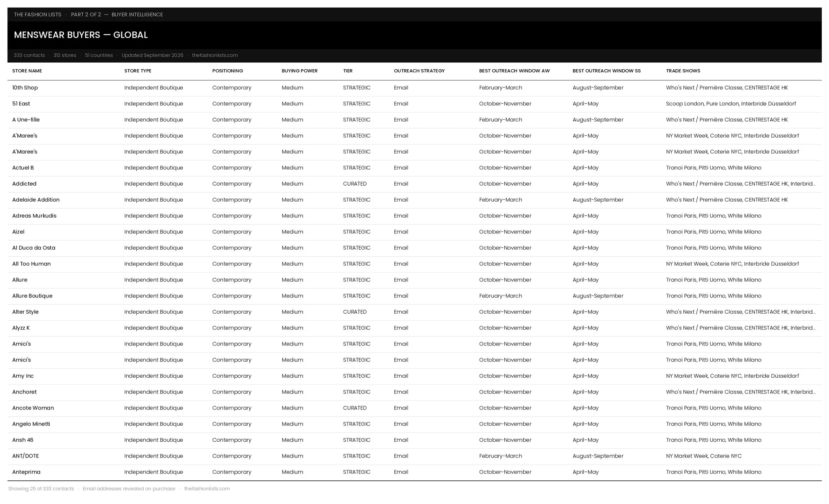Open thefashionlists.com link in the footer

pos(207,488)
